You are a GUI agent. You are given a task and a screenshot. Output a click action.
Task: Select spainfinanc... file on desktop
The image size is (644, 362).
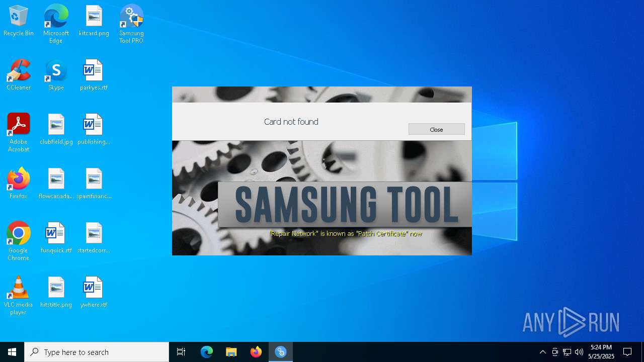(x=94, y=184)
